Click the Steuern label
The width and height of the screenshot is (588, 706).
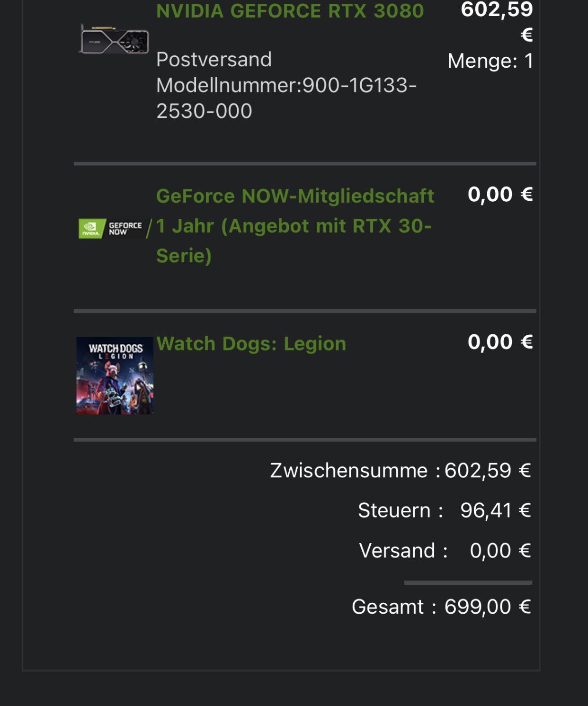click(394, 510)
